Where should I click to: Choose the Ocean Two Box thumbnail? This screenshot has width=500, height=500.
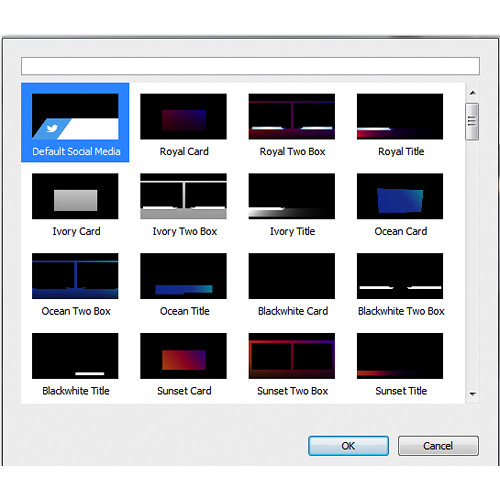tap(75, 276)
